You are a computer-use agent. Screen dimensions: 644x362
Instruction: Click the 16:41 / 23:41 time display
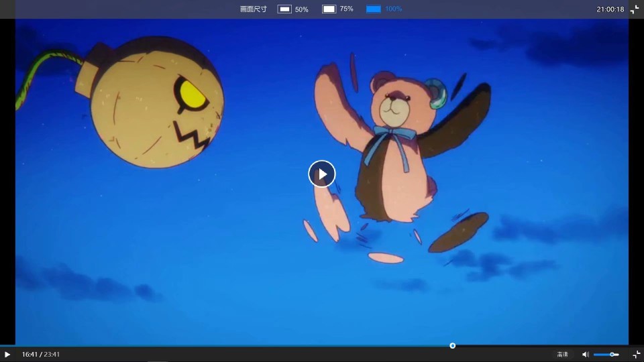tap(41, 355)
